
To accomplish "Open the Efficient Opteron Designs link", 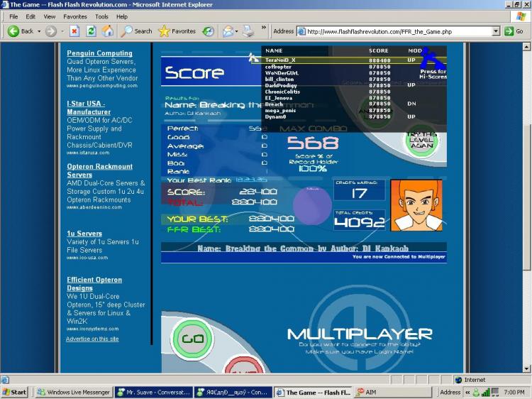I will pos(94,284).
